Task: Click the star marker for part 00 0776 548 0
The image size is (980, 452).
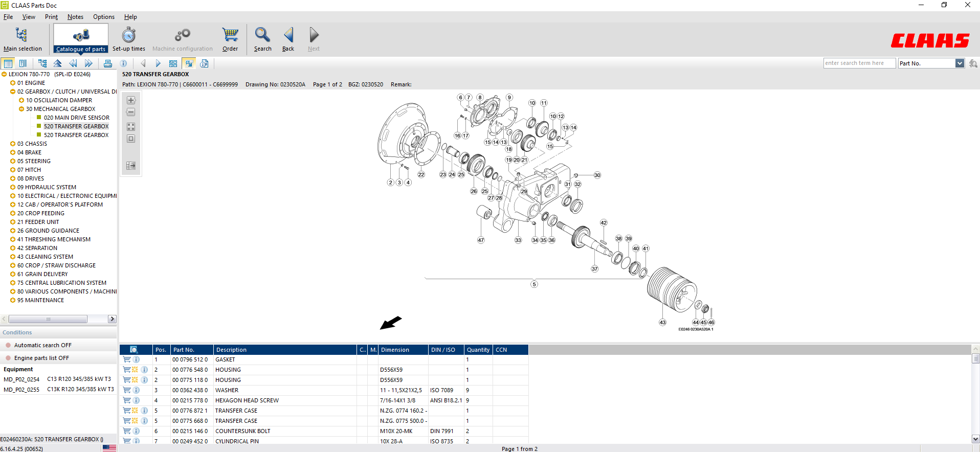Action: point(135,370)
